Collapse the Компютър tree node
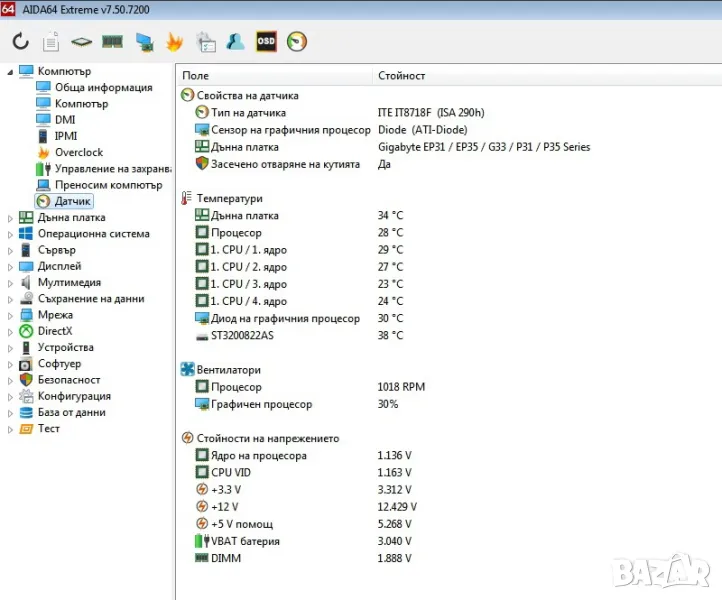 pos(11,71)
